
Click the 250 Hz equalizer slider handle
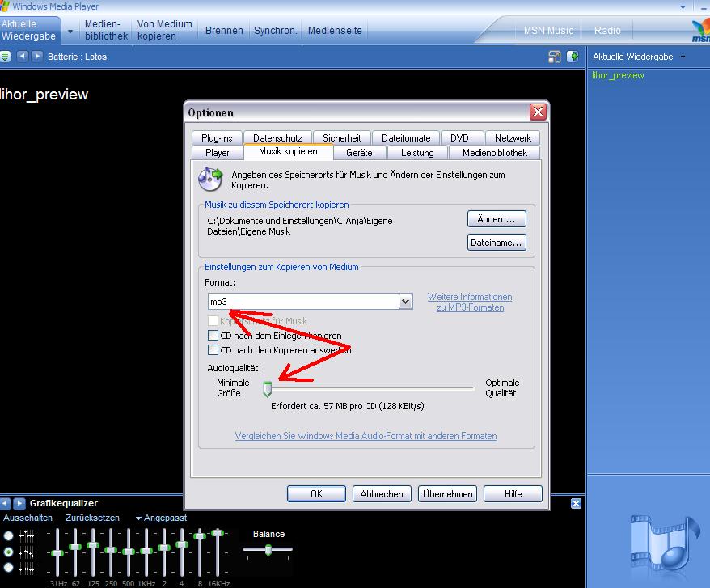tap(111, 550)
